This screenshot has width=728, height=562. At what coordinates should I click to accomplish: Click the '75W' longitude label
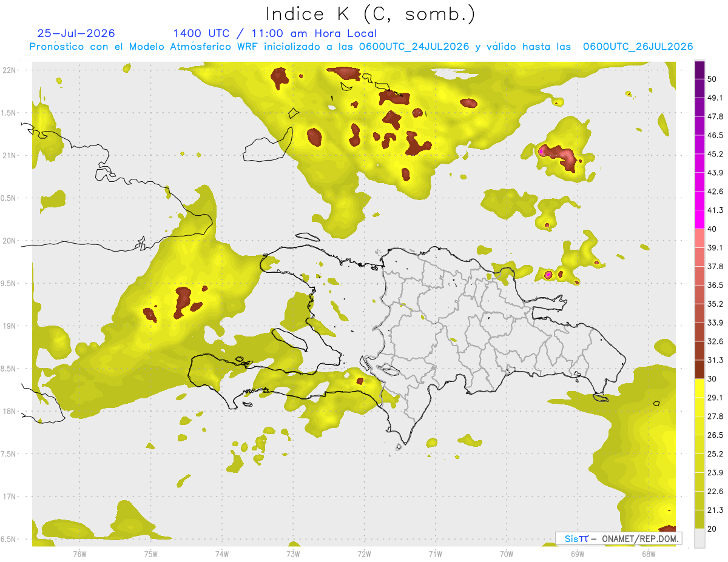151,554
